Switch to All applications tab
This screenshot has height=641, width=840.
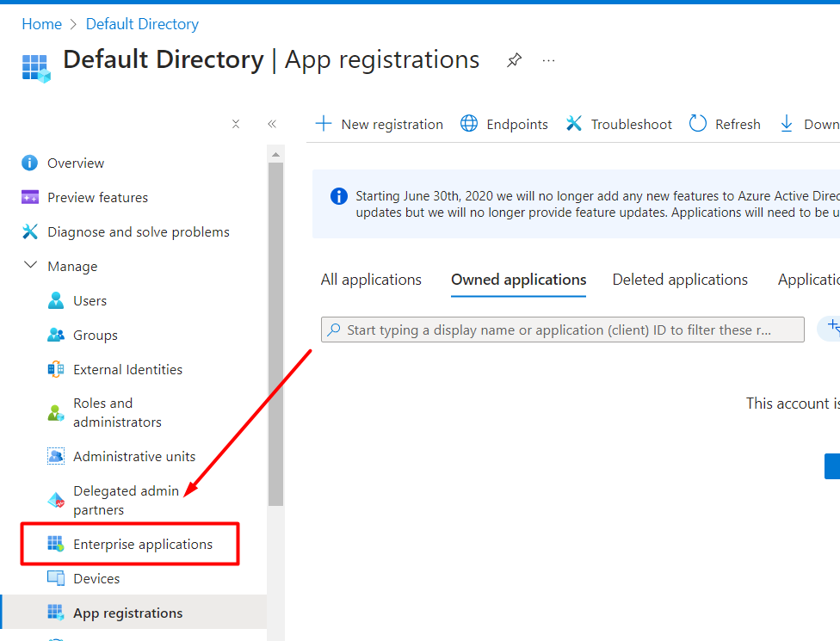(371, 280)
